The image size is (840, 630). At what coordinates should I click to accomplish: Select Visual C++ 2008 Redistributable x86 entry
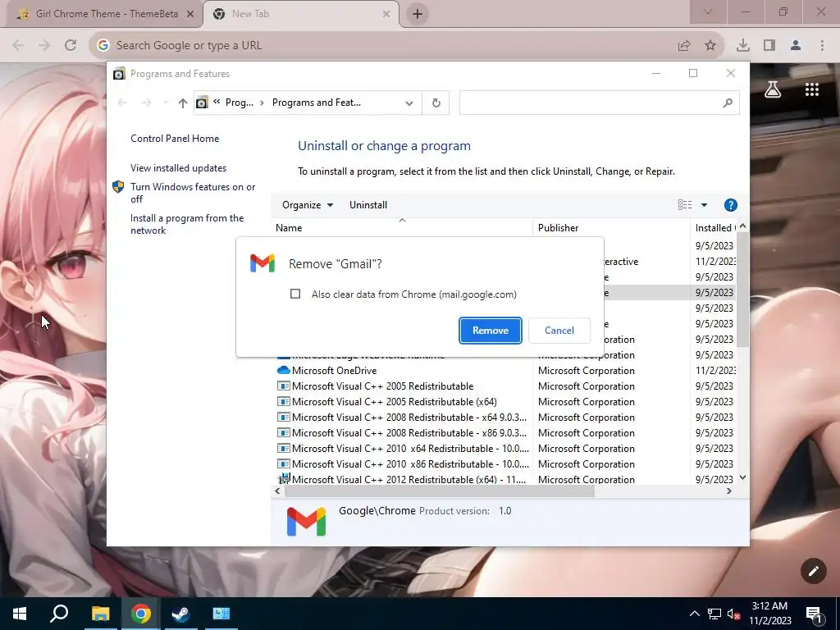tap(409, 433)
